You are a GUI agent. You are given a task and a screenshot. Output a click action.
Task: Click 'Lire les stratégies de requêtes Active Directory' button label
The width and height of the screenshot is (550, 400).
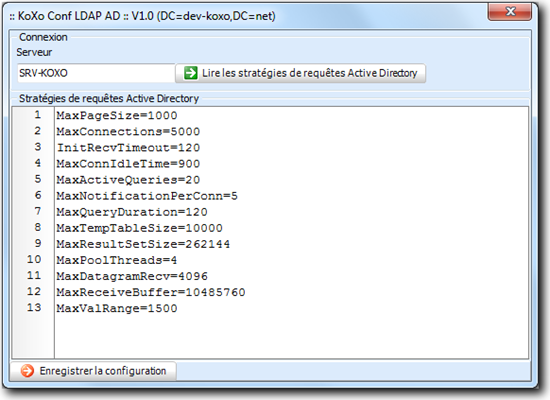[309, 73]
